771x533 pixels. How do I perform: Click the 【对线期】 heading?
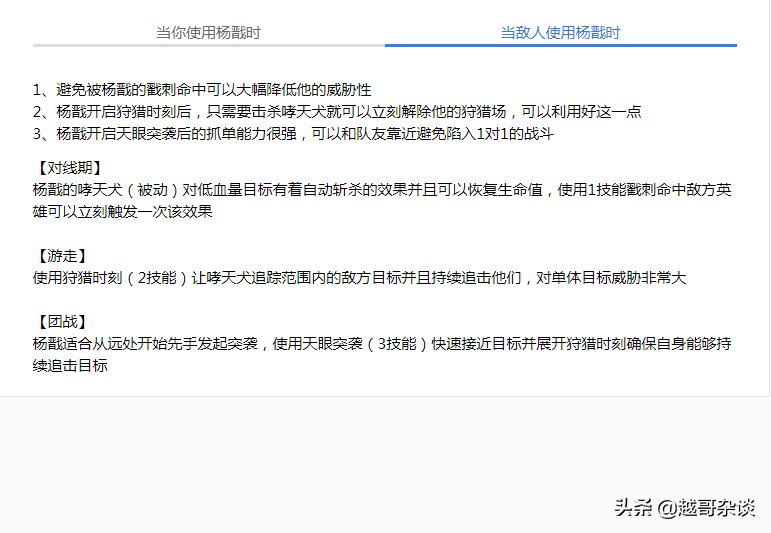[68, 168]
